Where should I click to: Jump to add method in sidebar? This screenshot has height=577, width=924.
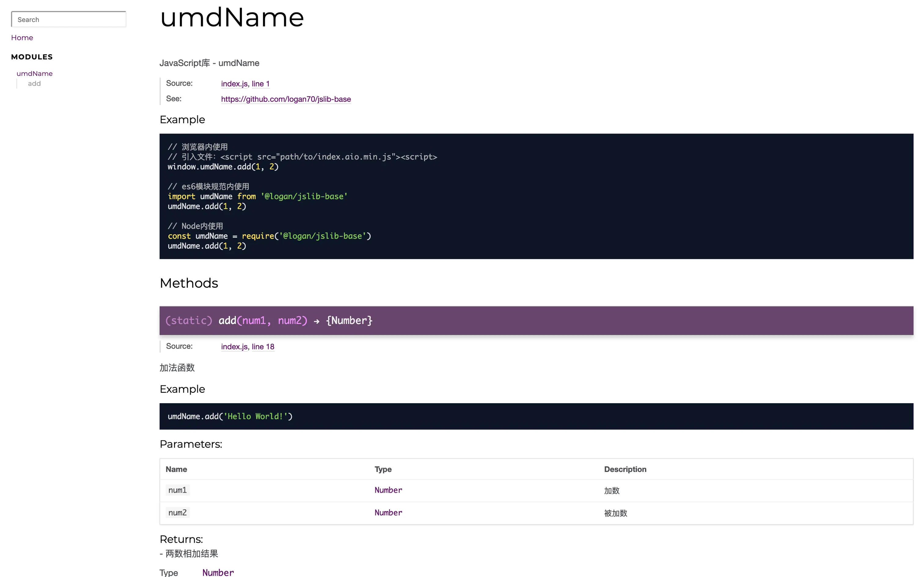coord(34,84)
